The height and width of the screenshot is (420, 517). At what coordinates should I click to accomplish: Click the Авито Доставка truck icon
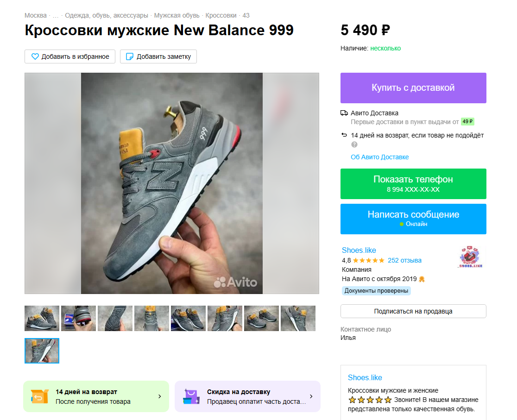344,113
